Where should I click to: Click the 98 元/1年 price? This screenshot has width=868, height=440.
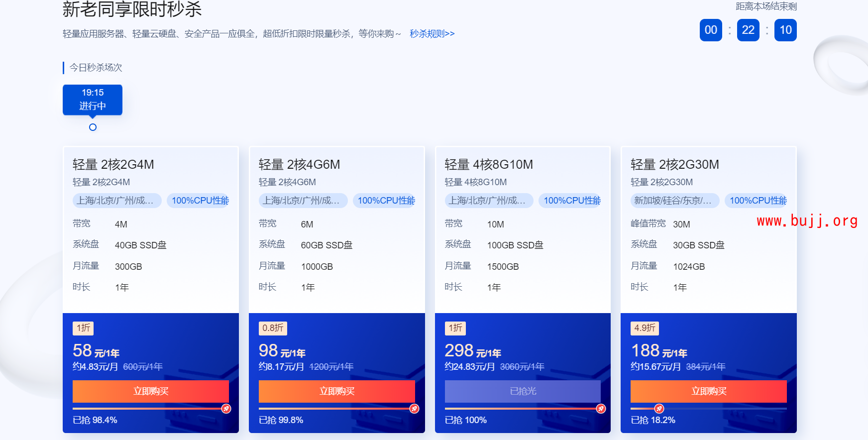pos(282,351)
